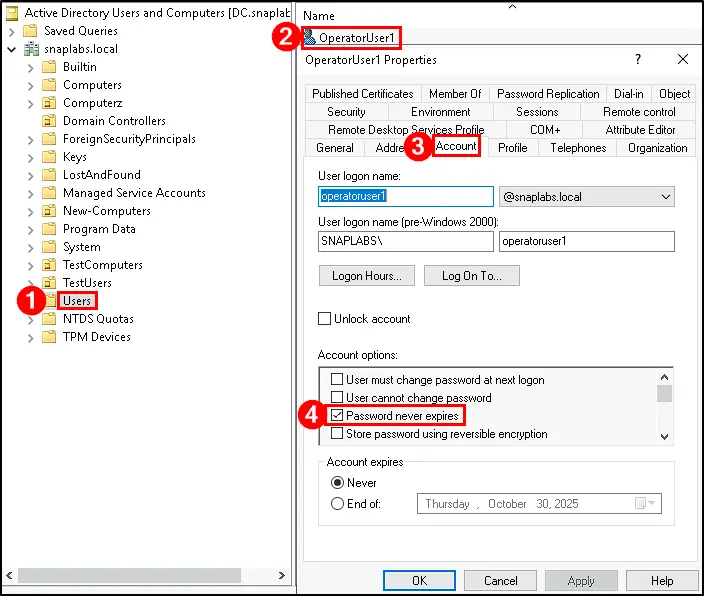This screenshot has height=596, width=704.
Task: Click the User logon name input field
Action: pyautogui.click(x=406, y=196)
